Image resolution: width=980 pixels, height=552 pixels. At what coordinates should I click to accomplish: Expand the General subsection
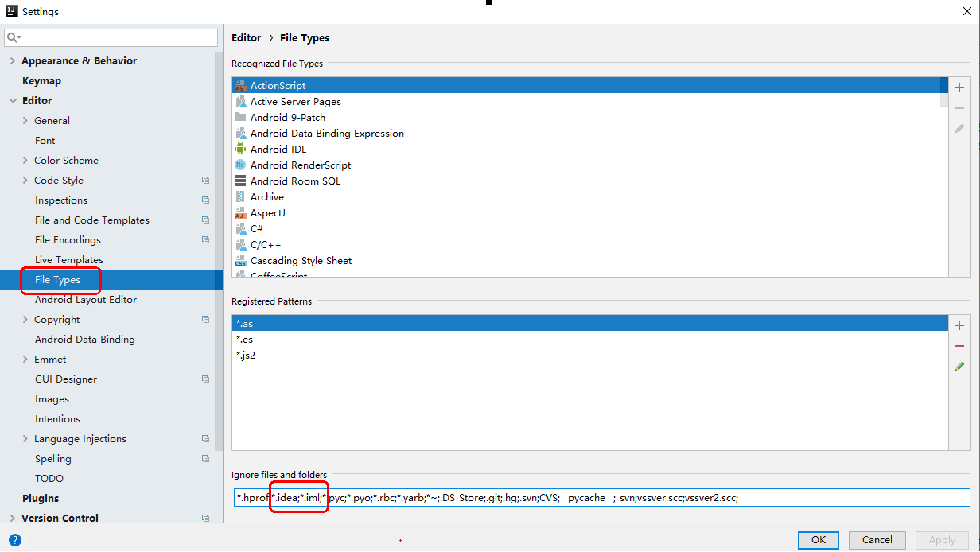[25, 121]
